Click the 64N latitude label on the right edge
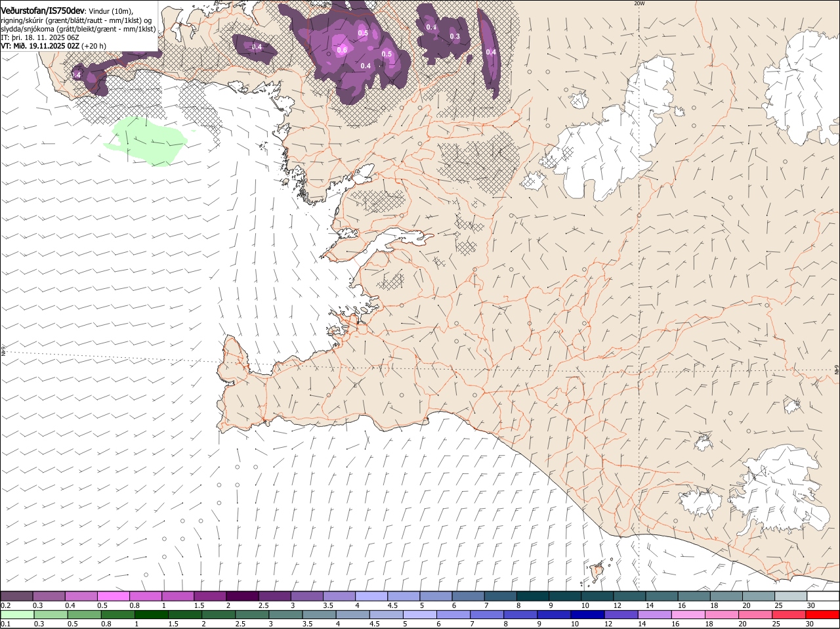Screen dimensions: 840x629 click(x=837, y=371)
